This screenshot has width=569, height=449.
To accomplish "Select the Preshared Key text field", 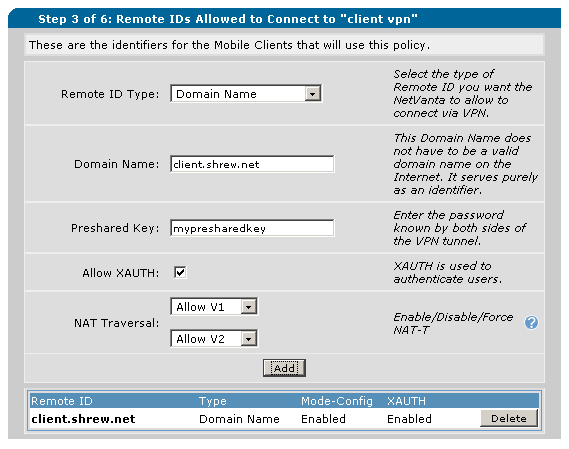I will click(252, 228).
